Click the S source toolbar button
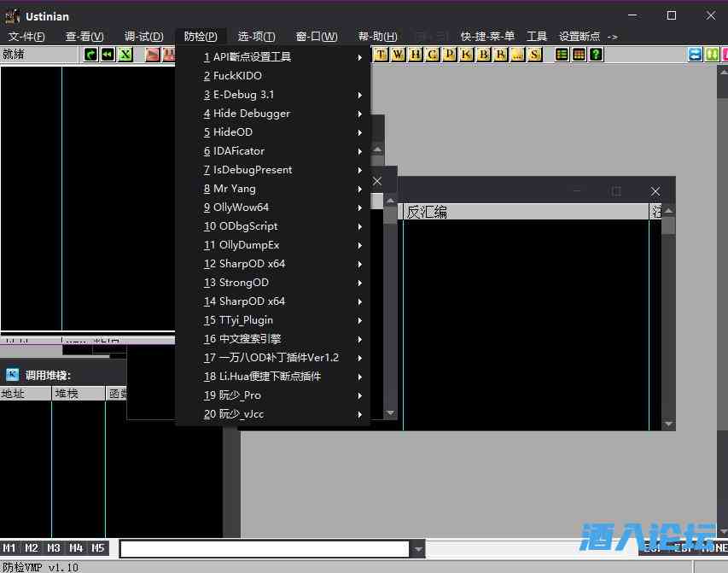The image size is (728, 573). coord(534,55)
